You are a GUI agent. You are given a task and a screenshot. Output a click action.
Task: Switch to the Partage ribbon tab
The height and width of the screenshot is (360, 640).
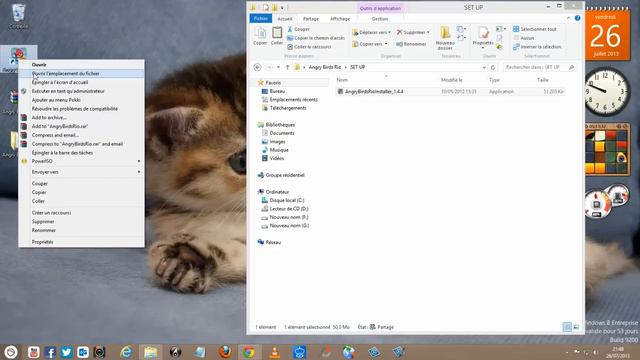coord(311,19)
